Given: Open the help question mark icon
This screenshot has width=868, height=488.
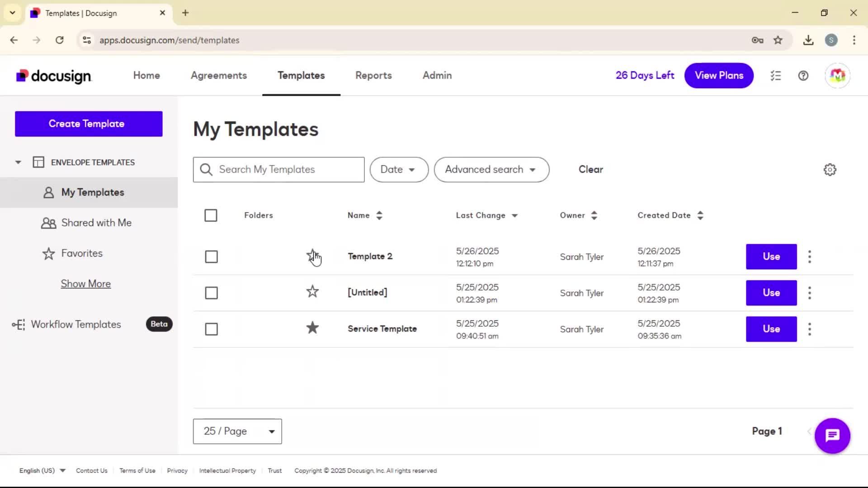Looking at the screenshot, I should pos(803,76).
